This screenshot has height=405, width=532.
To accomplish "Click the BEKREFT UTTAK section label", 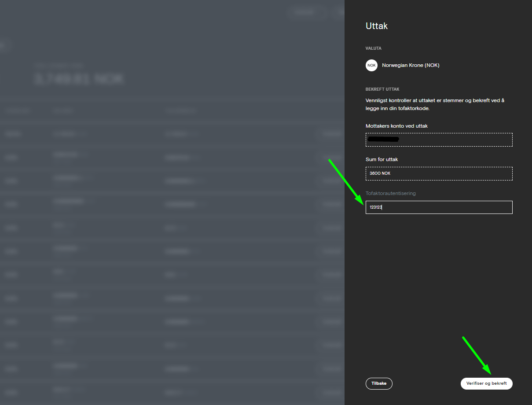I will click(x=382, y=89).
